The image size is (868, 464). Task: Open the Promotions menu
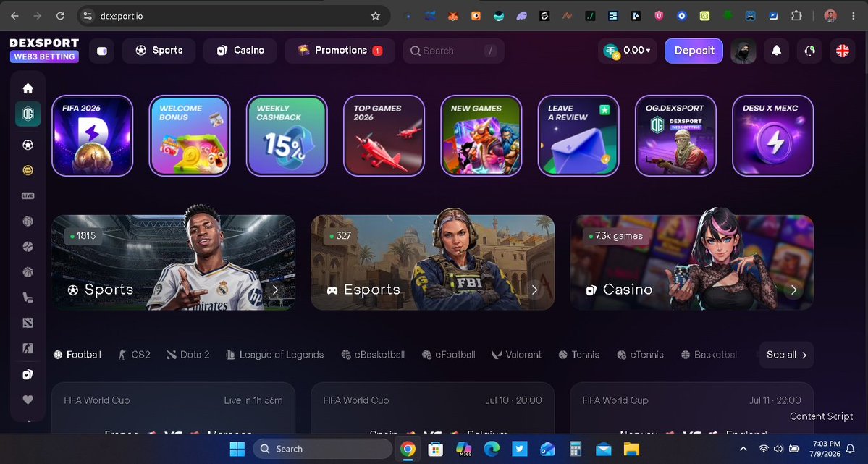pos(340,51)
